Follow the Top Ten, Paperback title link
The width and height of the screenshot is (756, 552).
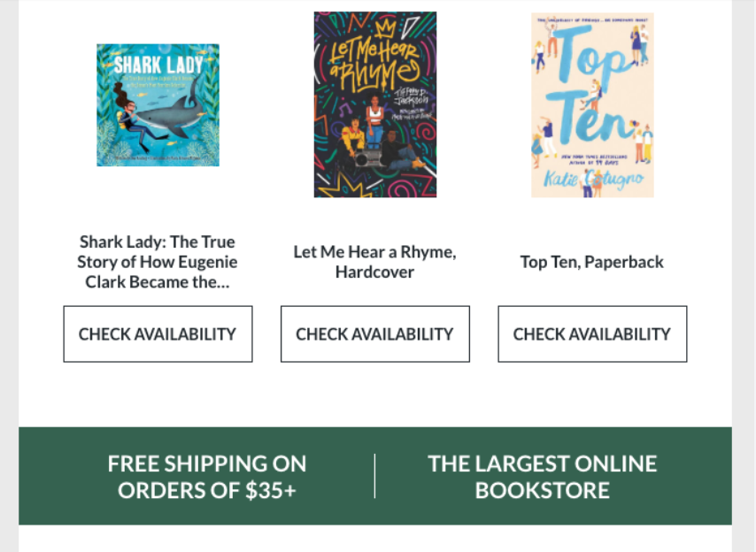[592, 262]
